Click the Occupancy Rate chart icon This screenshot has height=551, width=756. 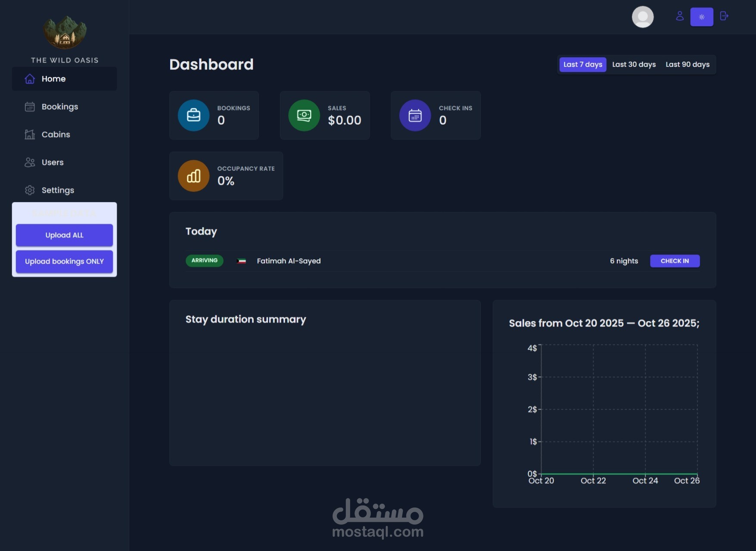[193, 176]
